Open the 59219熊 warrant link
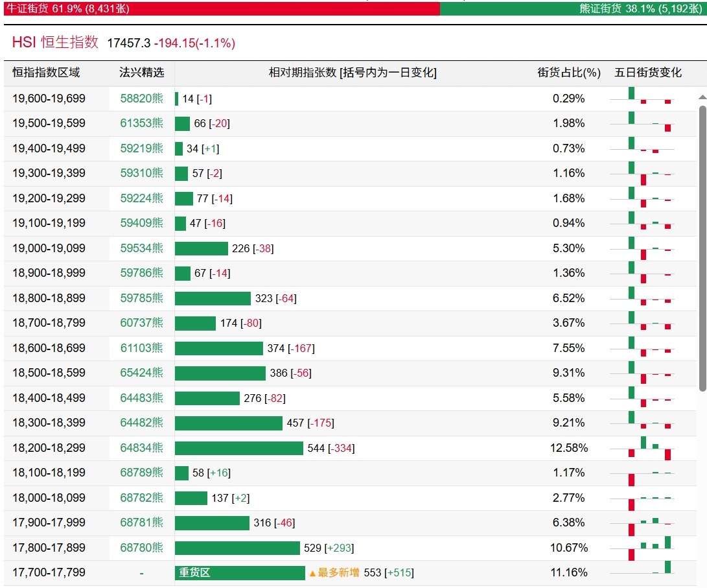Screen dimensions: 707x588 pos(141,148)
